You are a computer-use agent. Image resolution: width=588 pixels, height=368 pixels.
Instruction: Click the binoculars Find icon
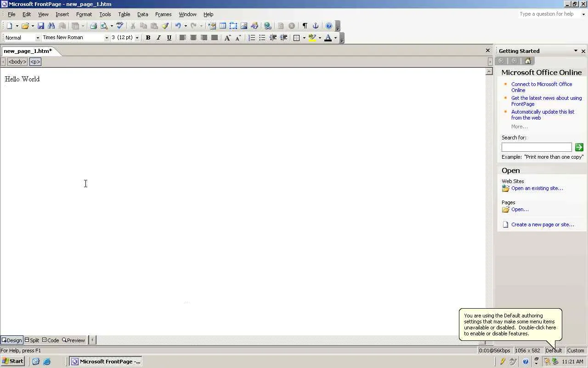(51, 26)
